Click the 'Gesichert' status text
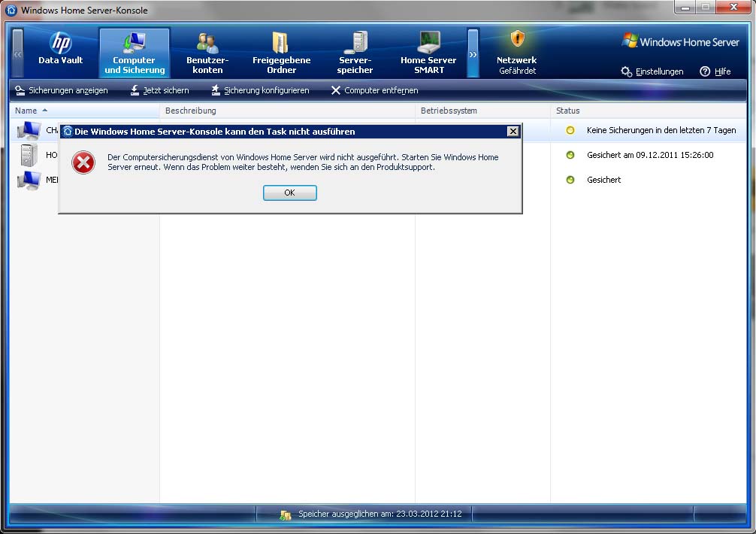Screen dimensions: 756x534 (x=603, y=180)
